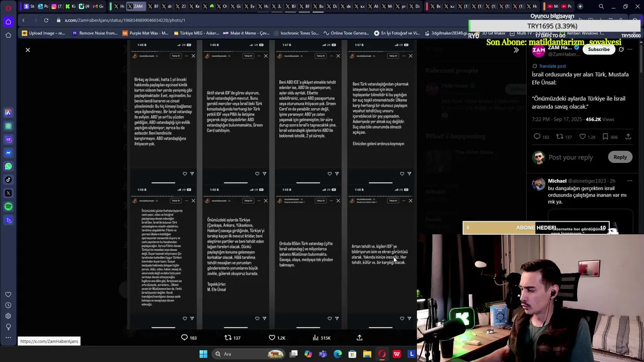Screen dimensions: 644x362
Task: Click the 137 repost icon under the photo
Action: [228, 338]
